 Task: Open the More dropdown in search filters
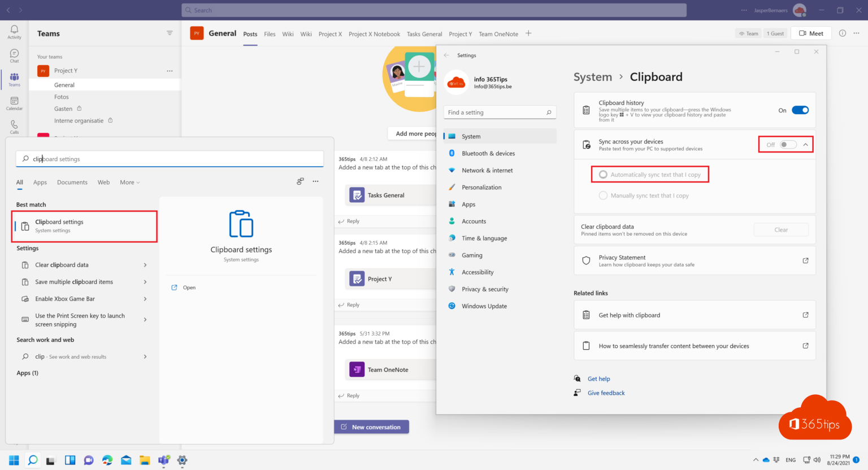(x=129, y=182)
